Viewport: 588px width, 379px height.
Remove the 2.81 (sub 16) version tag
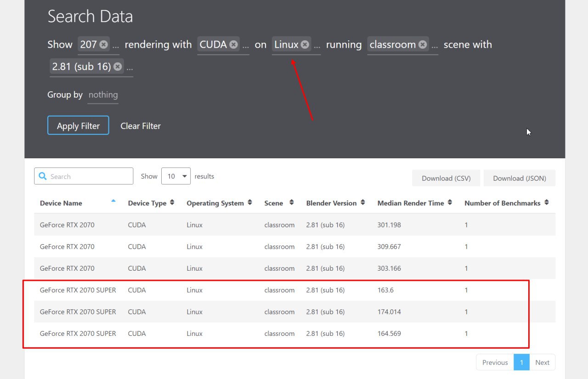[x=118, y=67]
